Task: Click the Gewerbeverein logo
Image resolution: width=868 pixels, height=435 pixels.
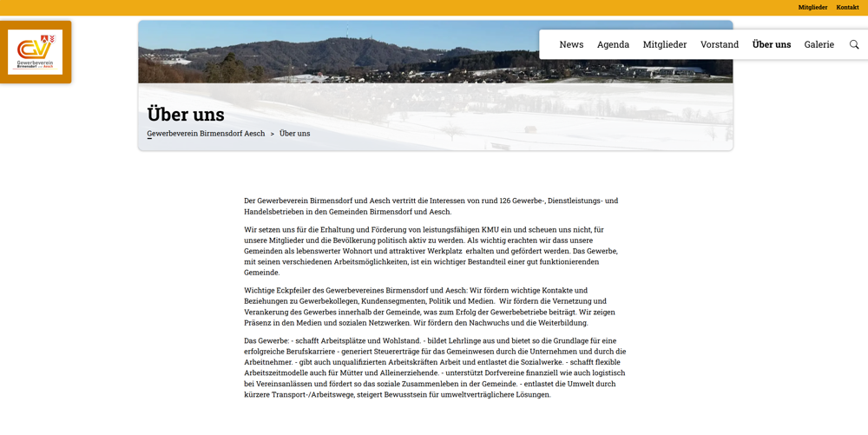Action: click(36, 52)
